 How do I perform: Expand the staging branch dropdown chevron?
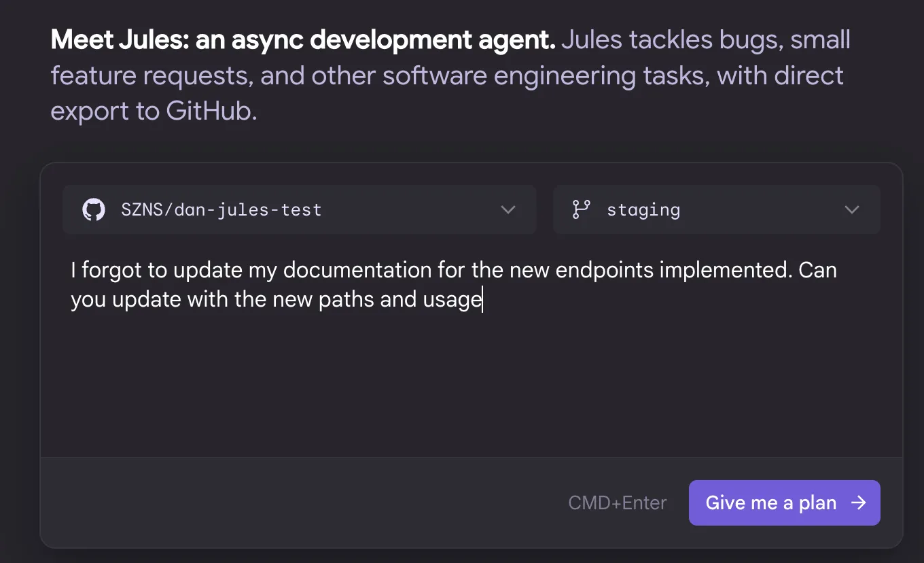(852, 209)
